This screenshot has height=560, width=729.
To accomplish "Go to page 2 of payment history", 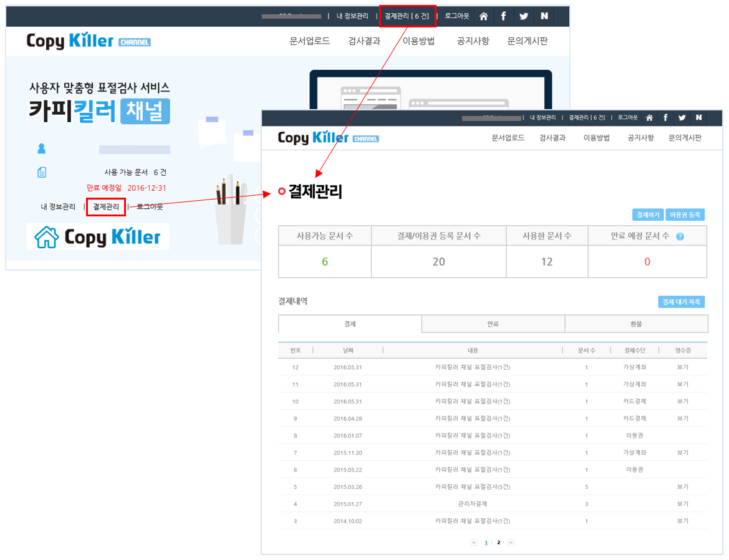I will [499, 543].
